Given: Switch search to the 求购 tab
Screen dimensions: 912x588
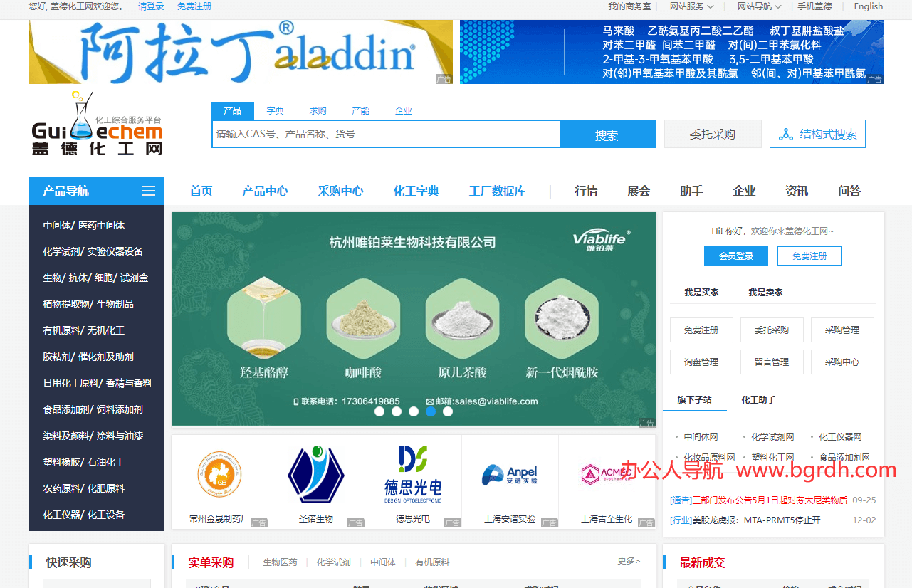Looking at the screenshot, I should tap(318, 111).
